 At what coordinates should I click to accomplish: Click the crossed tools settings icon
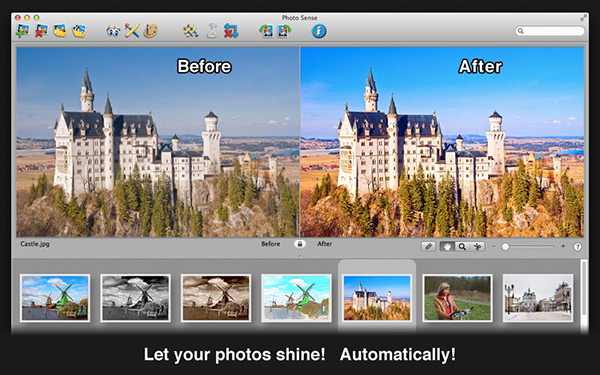190,31
